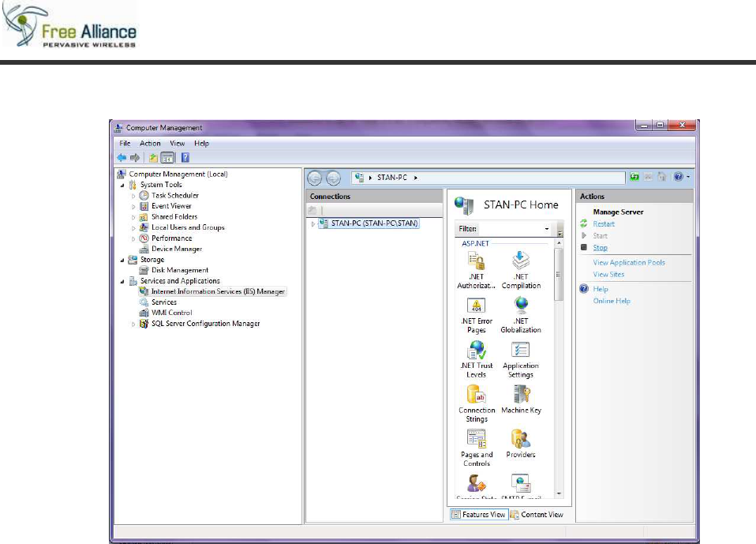
Task: Click the Online Help link
Action: tap(612, 301)
